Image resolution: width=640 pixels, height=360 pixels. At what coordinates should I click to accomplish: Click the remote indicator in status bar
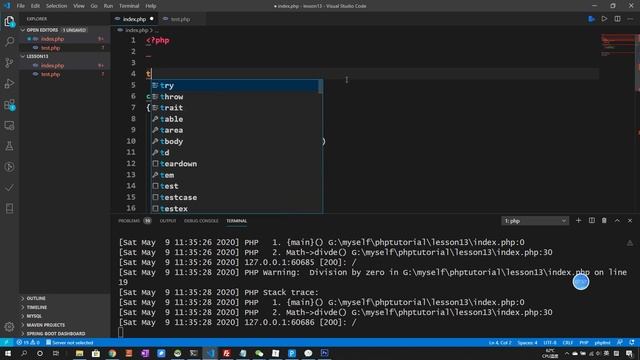(7, 342)
